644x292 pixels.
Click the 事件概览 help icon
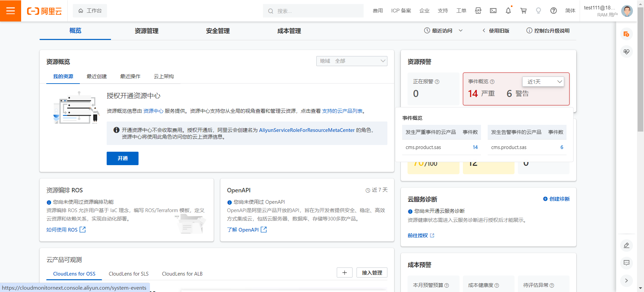click(x=492, y=82)
